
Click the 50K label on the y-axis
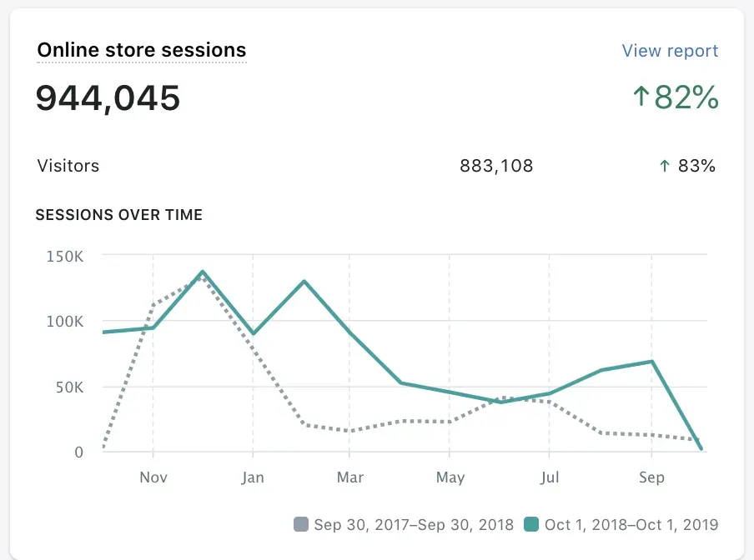pyautogui.click(x=67, y=387)
